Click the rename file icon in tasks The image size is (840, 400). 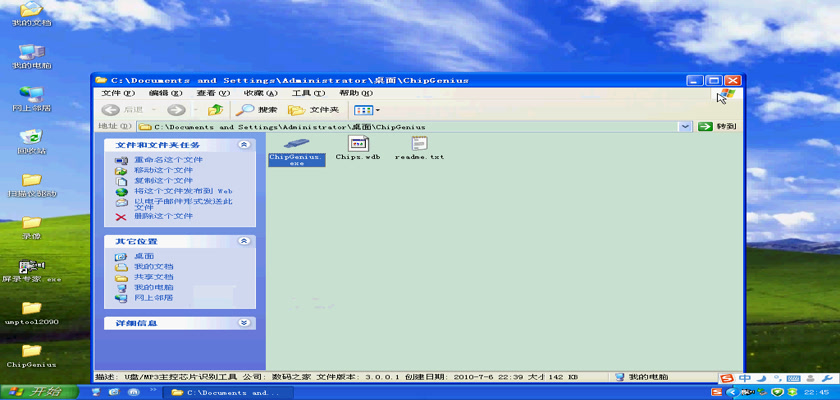(122, 160)
